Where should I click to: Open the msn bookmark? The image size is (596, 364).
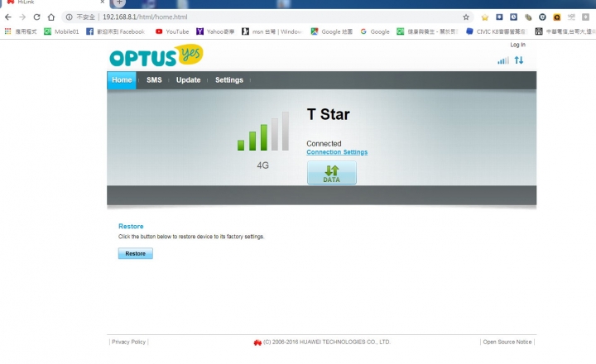272,31
